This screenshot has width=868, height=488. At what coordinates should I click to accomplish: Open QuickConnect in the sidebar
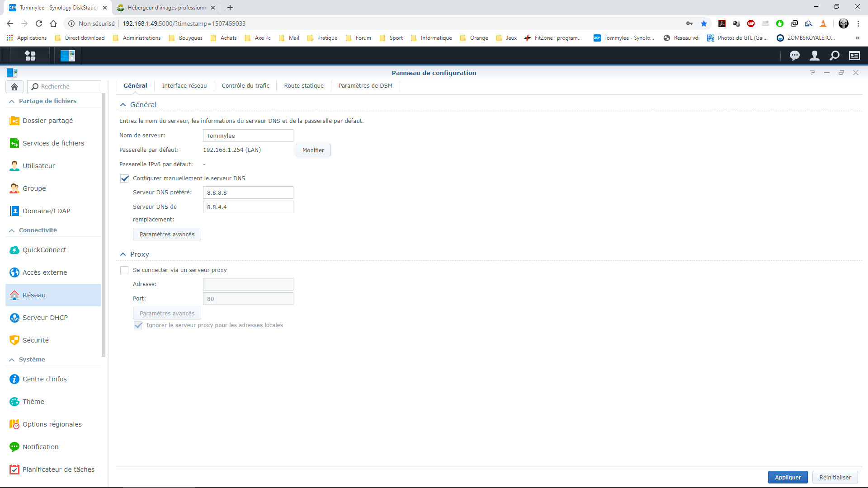44,250
